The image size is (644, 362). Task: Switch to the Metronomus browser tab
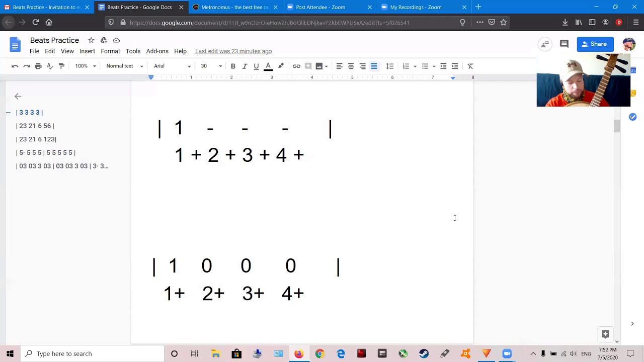(x=235, y=7)
